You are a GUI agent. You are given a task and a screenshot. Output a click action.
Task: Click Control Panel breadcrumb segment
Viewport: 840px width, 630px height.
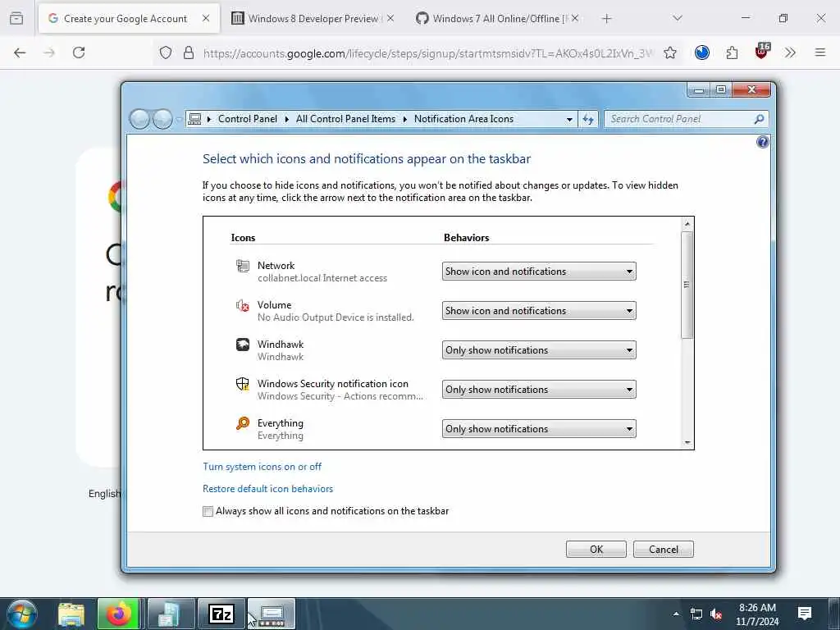click(248, 119)
